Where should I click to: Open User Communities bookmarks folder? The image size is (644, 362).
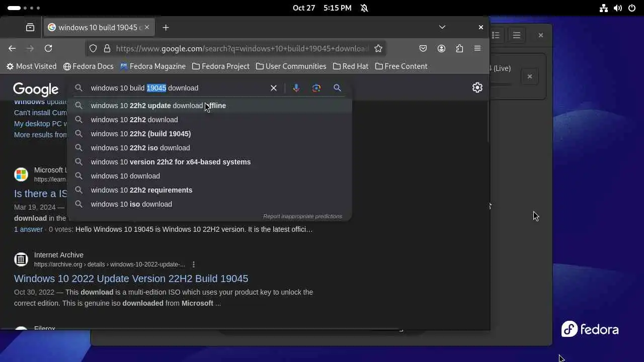click(x=291, y=66)
